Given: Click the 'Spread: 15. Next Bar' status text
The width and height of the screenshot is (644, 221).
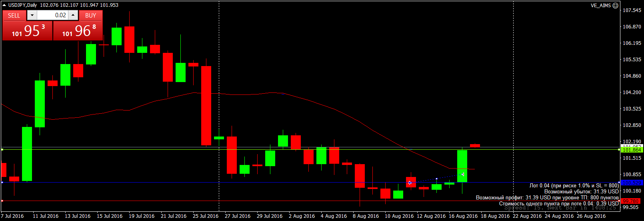Looking at the screenshot, I should click(x=560, y=208).
